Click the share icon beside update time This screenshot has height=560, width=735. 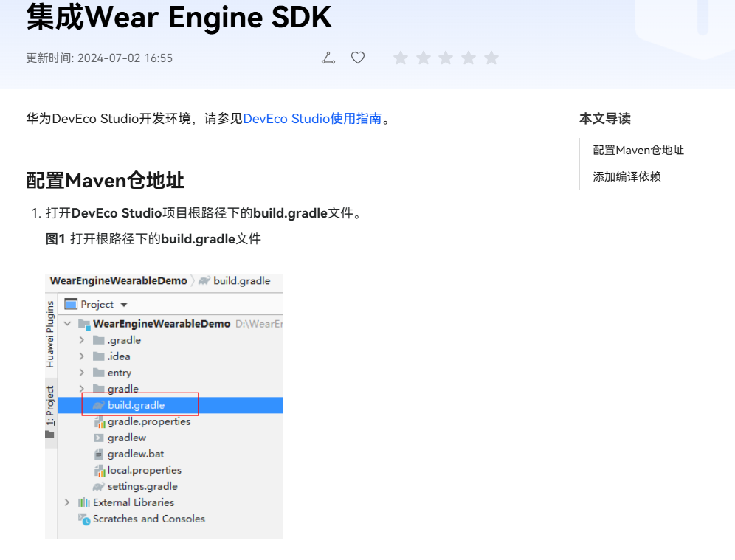[x=328, y=58]
